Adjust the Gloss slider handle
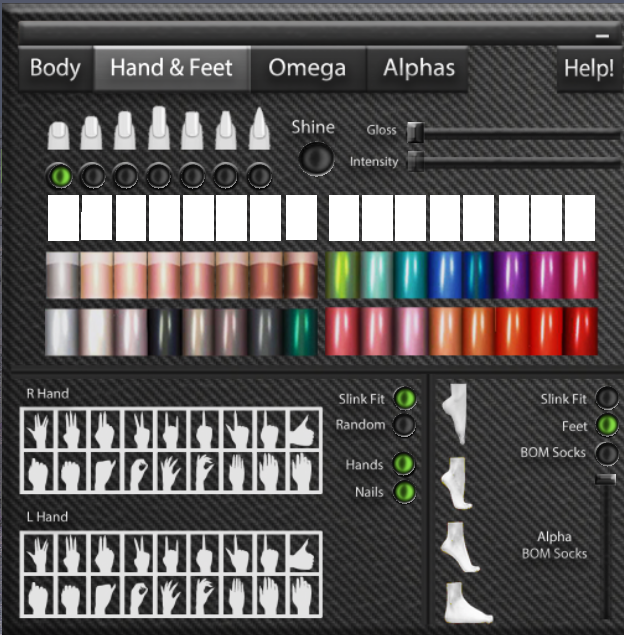This screenshot has width=624, height=635. (415, 132)
